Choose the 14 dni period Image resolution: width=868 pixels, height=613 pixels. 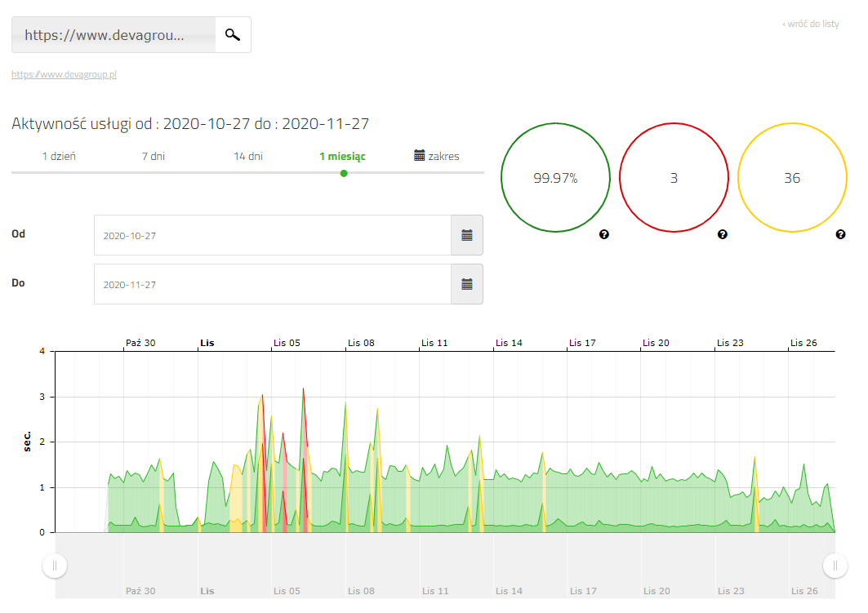coord(248,156)
